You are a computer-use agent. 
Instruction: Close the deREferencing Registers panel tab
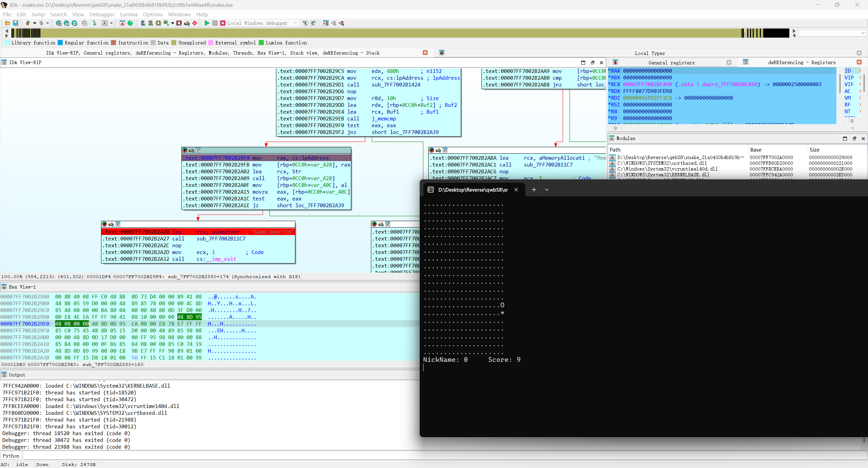click(859, 62)
